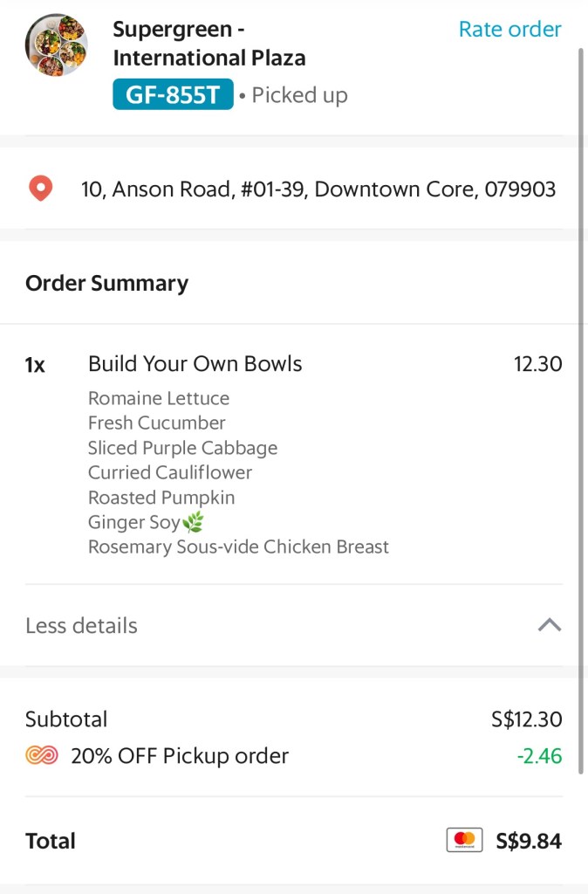Screen dimensions: 588x894
Task: Tap the Supergreen - International Plaza name
Action: tap(209, 44)
